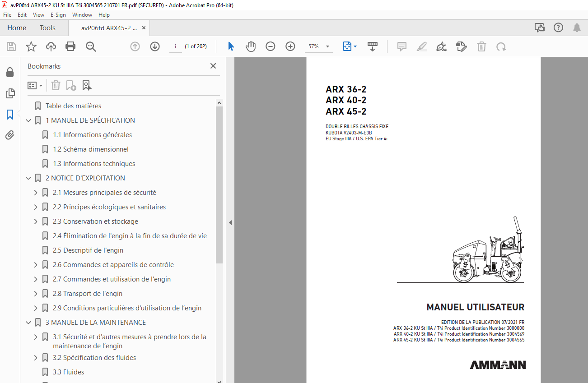Expand 2.7 Commandes et utilisation de l'engin
This screenshot has height=383, width=588.
point(36,279)
